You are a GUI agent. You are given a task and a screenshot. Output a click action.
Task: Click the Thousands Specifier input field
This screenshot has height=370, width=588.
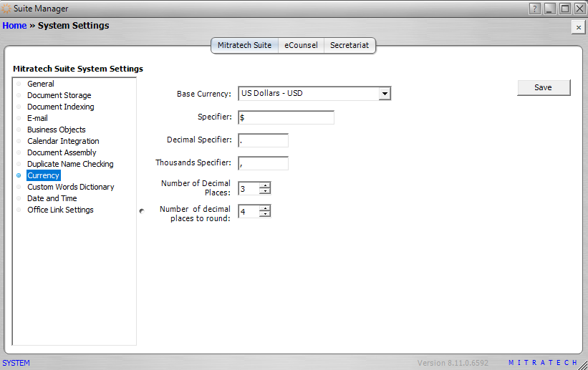263,163
